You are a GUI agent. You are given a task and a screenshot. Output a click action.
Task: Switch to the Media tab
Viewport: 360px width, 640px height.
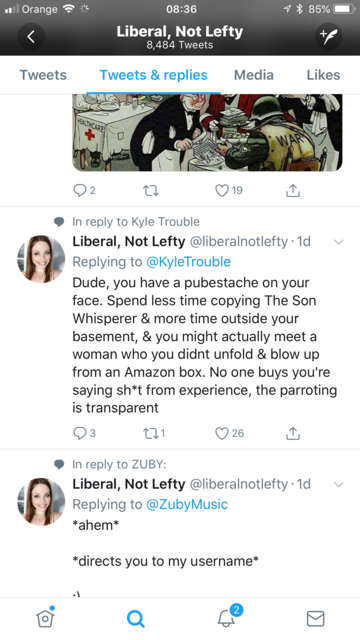[x=253, y=75]
